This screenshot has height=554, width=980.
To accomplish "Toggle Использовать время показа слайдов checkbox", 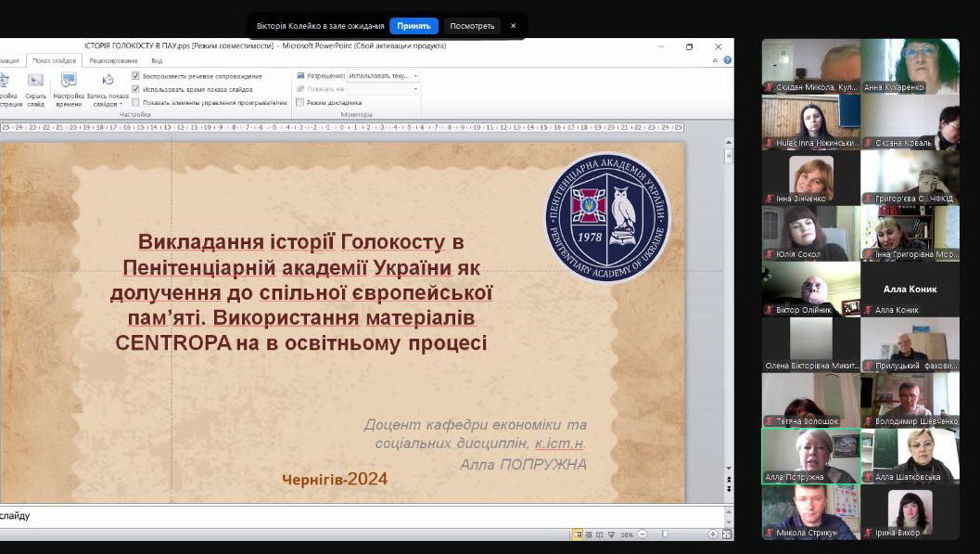I will [x=136, y=89].
